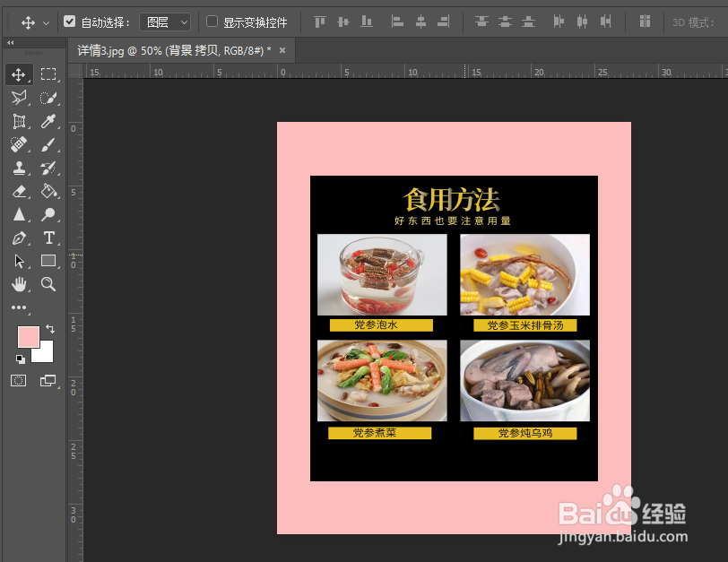The image size is (728, 562).
Task: Switch to the 详情3.jpg document tab
Action: 174,50
